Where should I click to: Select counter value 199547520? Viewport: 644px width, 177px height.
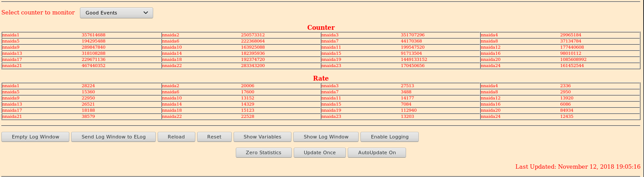coord(413,47)
